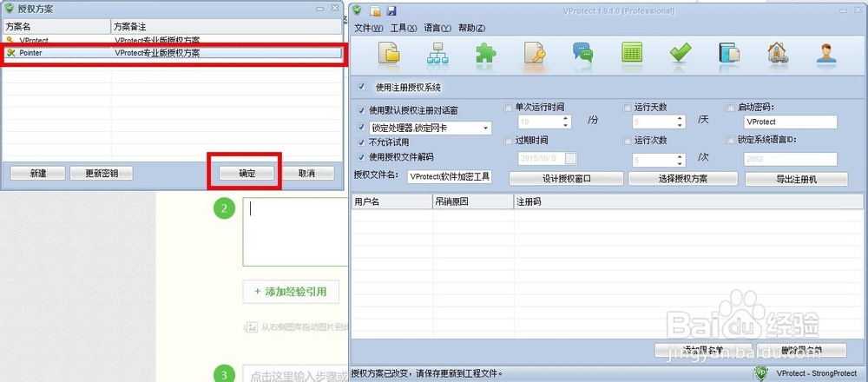Image resolution: width=868 pixels, height=382 pixels.
Task: Increase 单次运行时间 value with up arrow
Action: click(x=566, y=118)
